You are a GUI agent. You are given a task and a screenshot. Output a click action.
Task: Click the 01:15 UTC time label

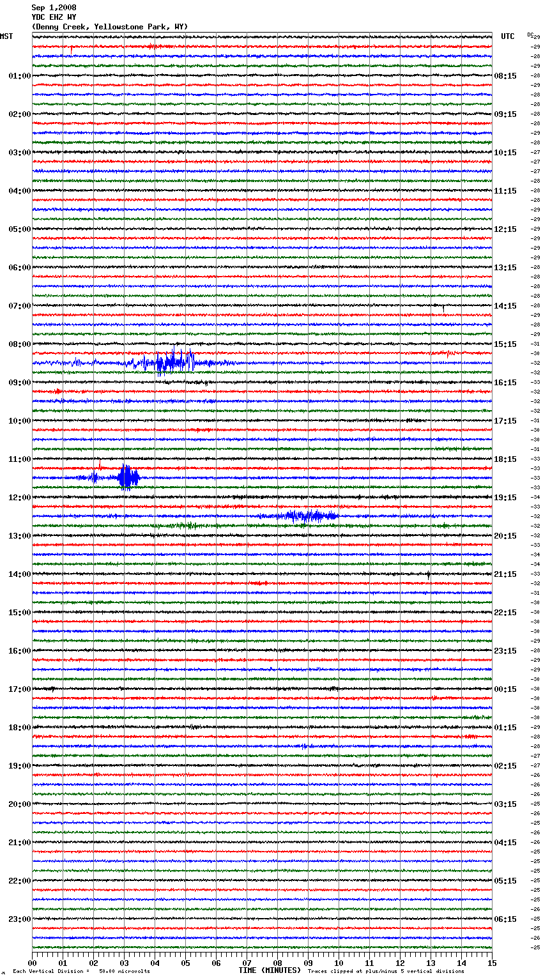click(505, 728)
